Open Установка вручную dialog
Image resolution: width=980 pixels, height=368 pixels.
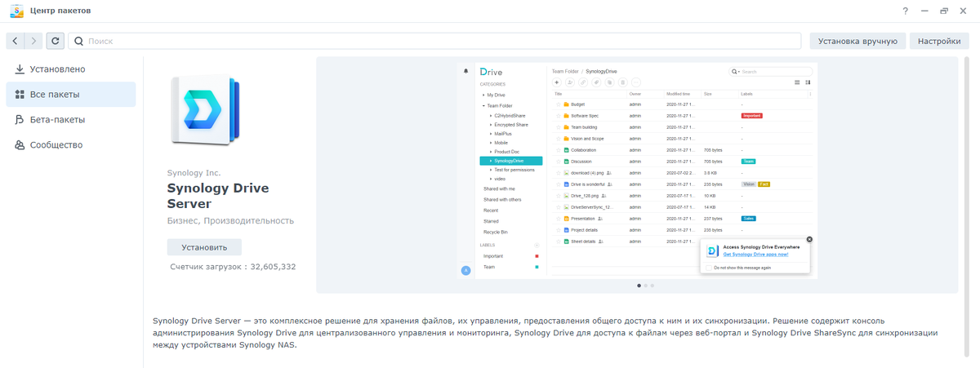point(858,41)
